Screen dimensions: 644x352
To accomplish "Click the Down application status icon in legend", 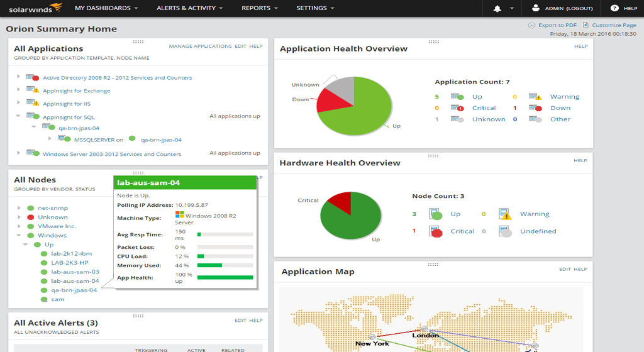I will [535, 108].
